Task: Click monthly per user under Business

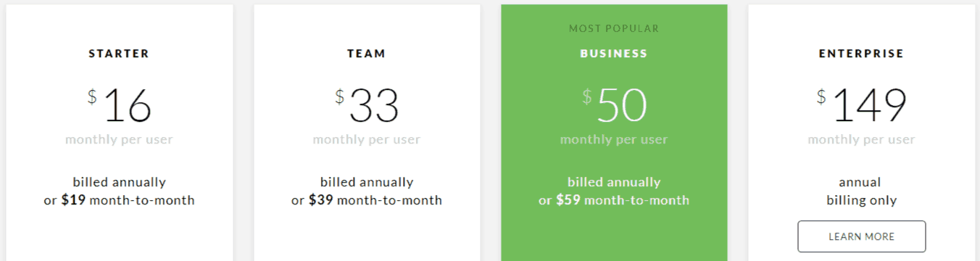Action: tap(614, 139)
